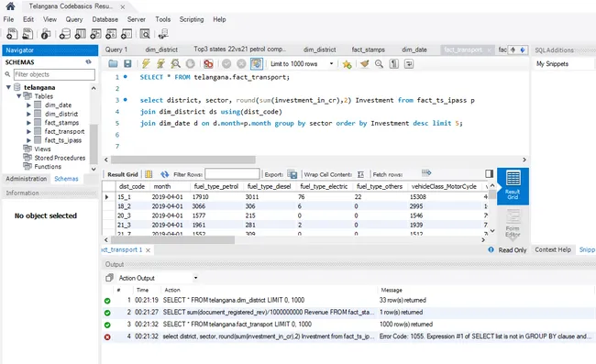Click the create new stored procedure icon
Screen dimensions: 596x364
click(111, 34)
